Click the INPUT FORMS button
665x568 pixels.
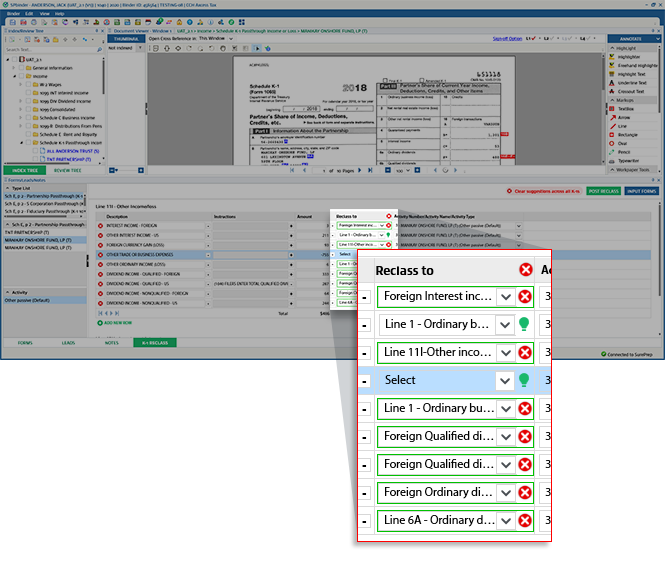coord(641,190)
